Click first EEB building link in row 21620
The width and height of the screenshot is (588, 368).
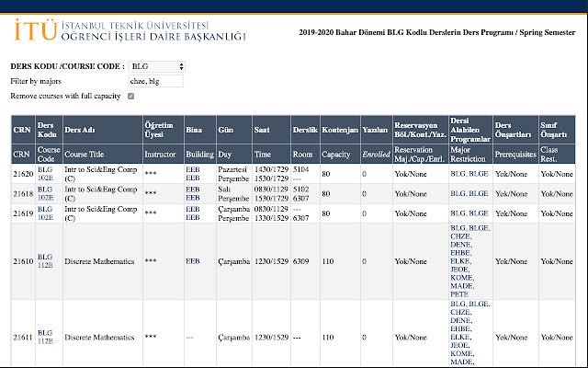(x=193, y=169)
